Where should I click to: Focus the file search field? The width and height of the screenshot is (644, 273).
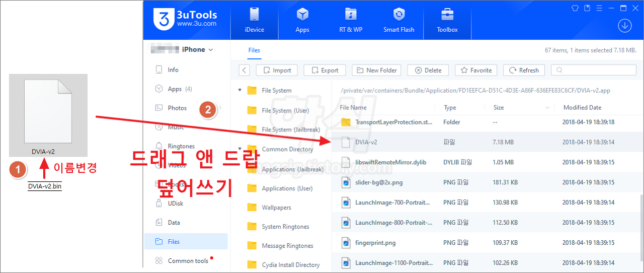click(x=593, y=71)
